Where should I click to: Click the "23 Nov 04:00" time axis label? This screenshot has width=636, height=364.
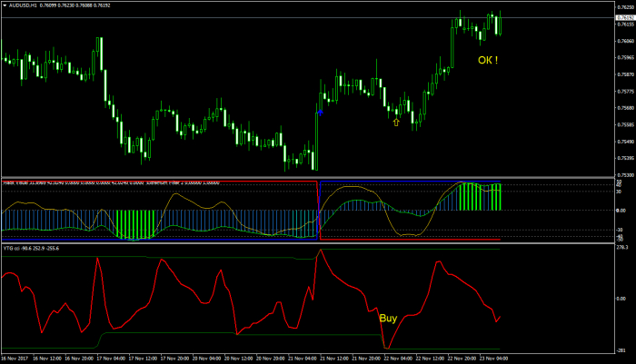493,359
